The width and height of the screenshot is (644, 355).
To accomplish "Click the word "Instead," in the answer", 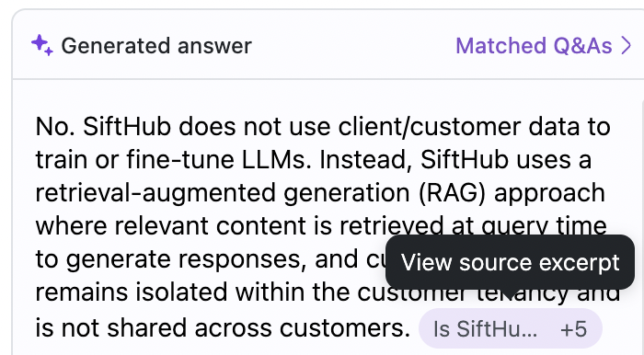I will [365, 160].
